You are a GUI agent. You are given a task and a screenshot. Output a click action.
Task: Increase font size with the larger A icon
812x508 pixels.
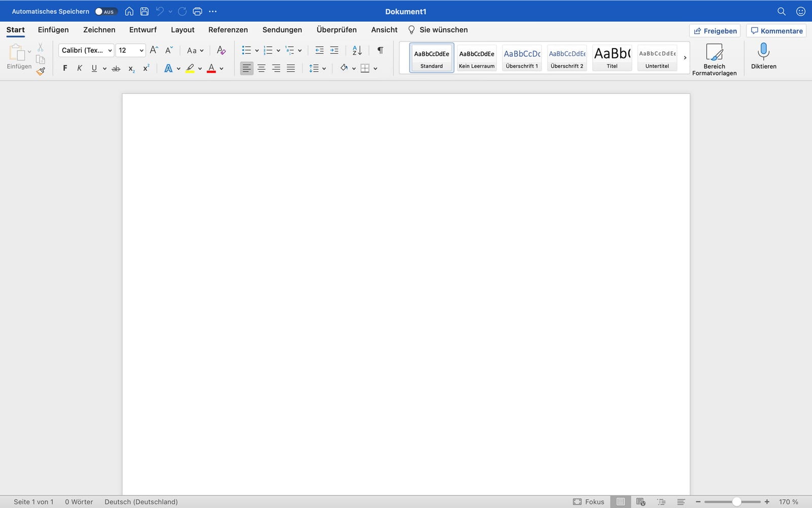(154, 50)
